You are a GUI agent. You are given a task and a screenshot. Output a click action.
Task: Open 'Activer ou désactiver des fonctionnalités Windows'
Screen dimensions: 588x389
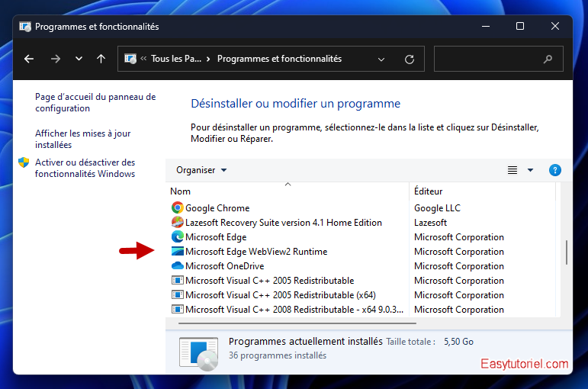[x=85, y=168]
